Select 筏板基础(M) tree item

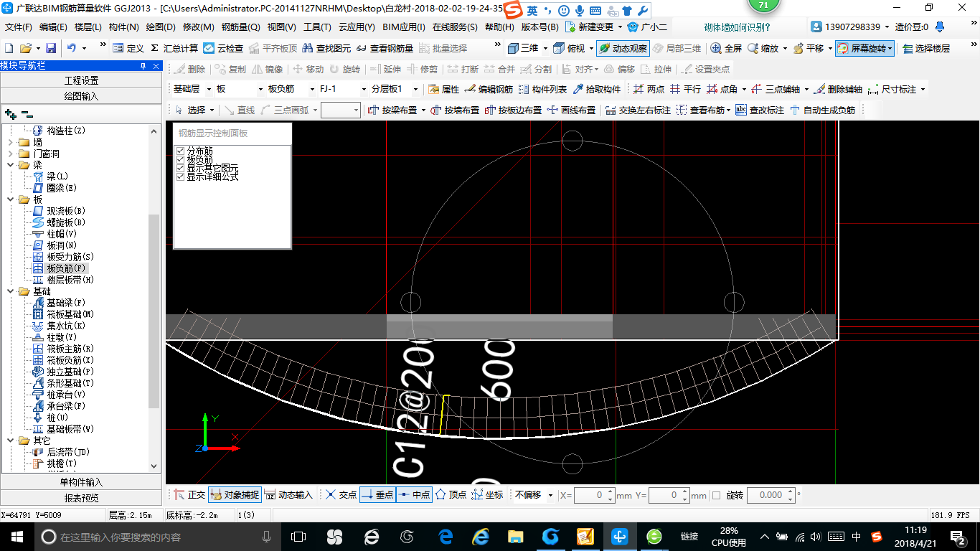(x=70, y=314)
